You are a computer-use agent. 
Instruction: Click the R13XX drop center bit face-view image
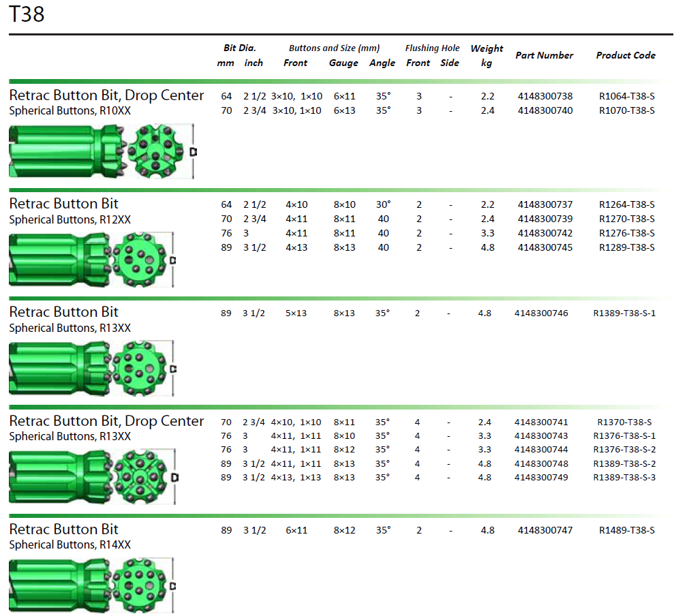139,477
